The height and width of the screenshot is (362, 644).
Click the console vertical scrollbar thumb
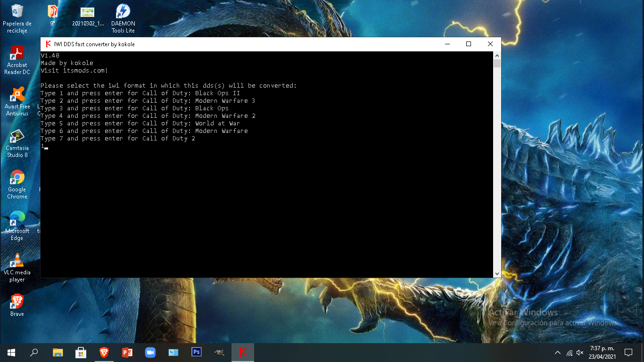(x=497, y=63)
